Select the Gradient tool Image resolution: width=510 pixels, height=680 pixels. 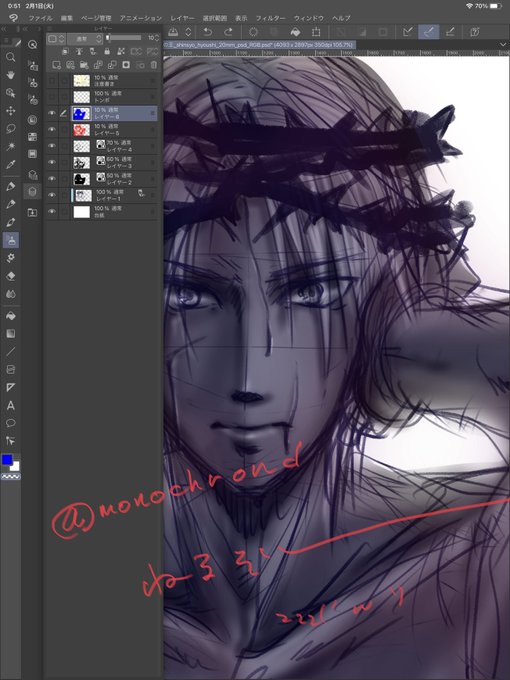10,333
